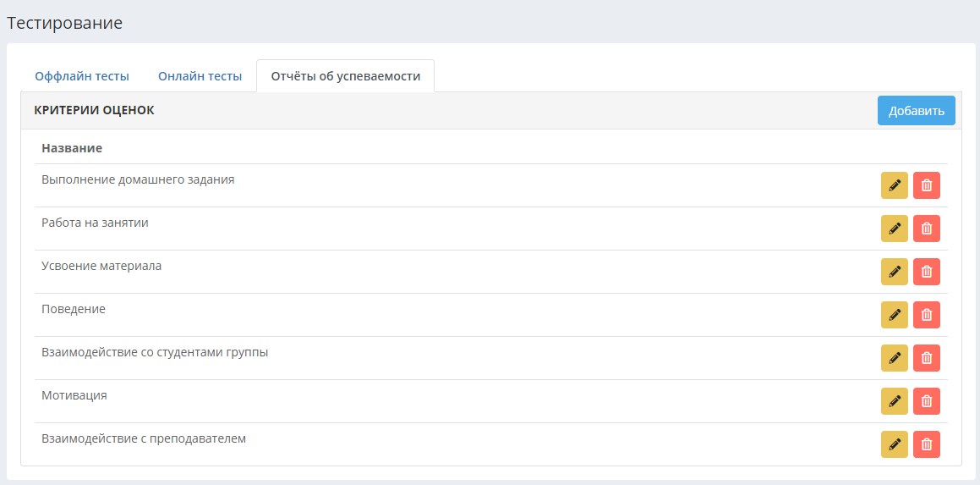Open the "Онлайн тесты" tab

click(200, 76)
